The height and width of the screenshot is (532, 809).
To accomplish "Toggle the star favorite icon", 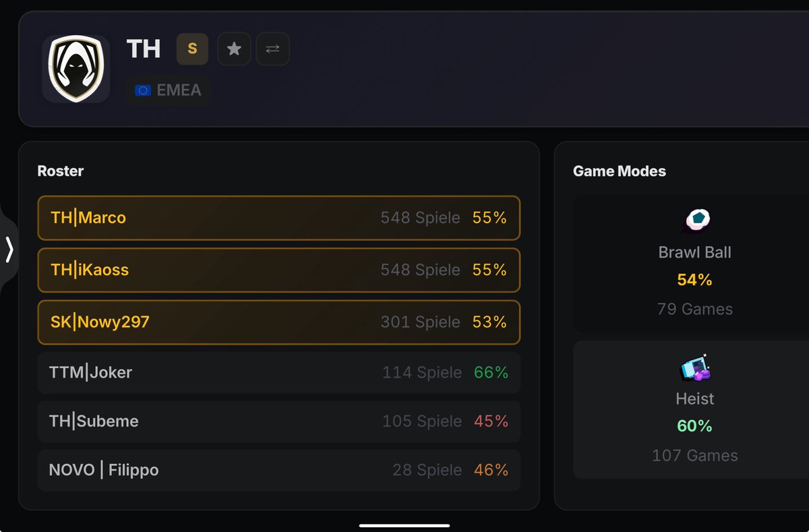I will 234,49.
